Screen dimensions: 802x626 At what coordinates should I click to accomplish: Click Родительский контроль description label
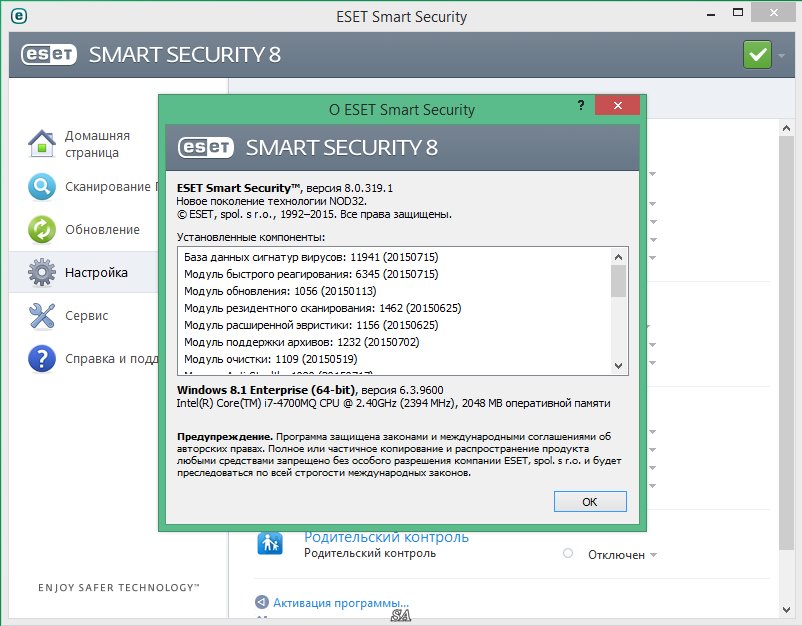coord(370,553)
